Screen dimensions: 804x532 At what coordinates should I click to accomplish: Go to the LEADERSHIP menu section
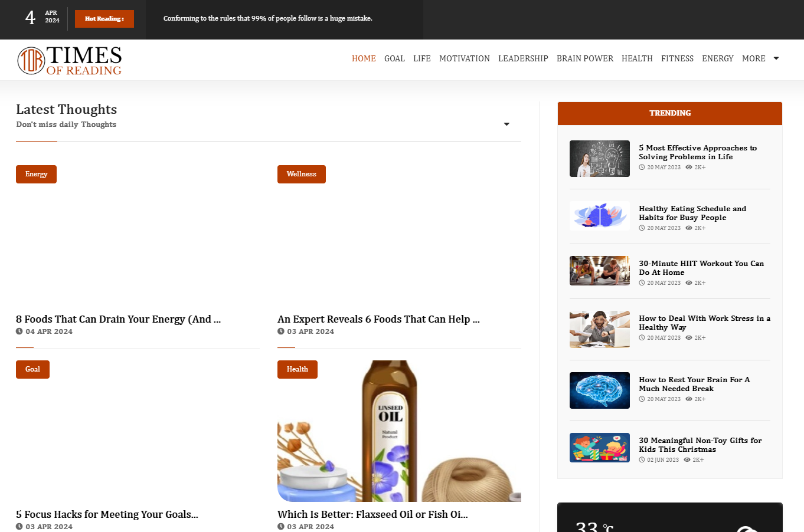pyautogui.click(x=522, y=58)
